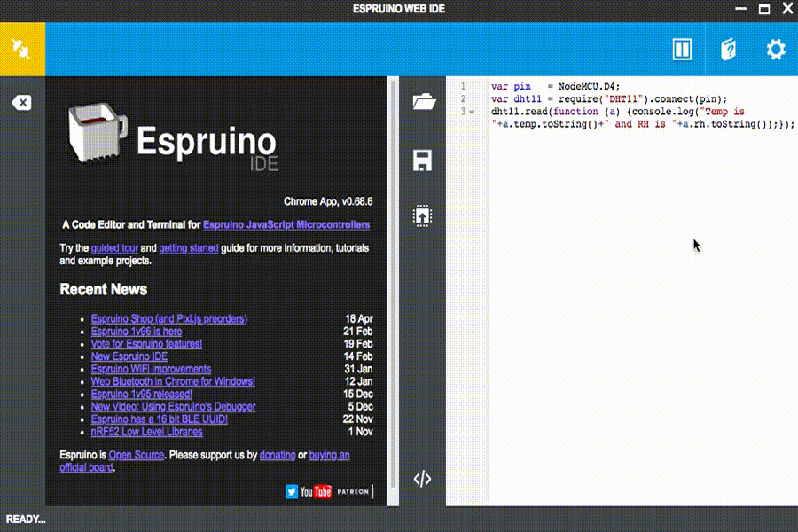
Task: Click the READY... status bar text
Action: (26, 520)
